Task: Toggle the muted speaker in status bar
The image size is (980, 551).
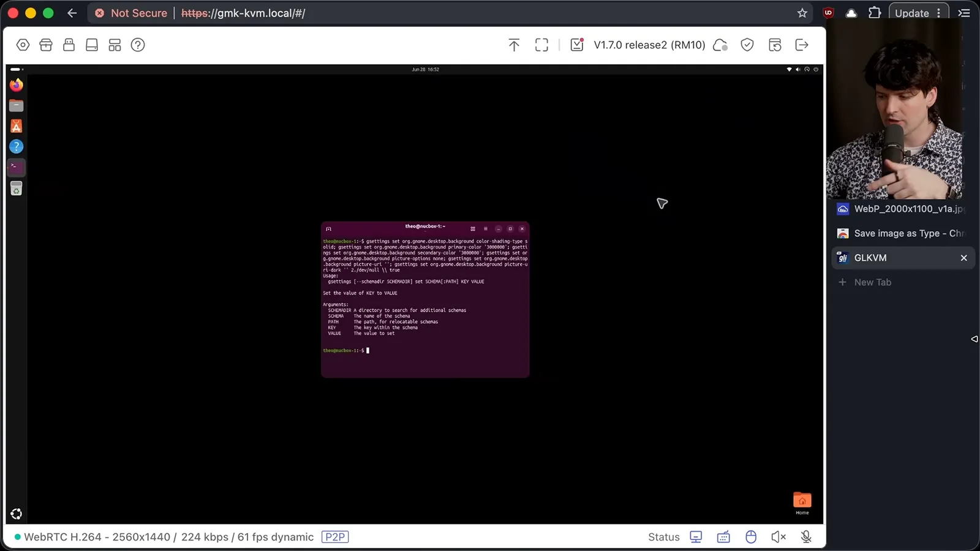Action: tap(778, 537)
